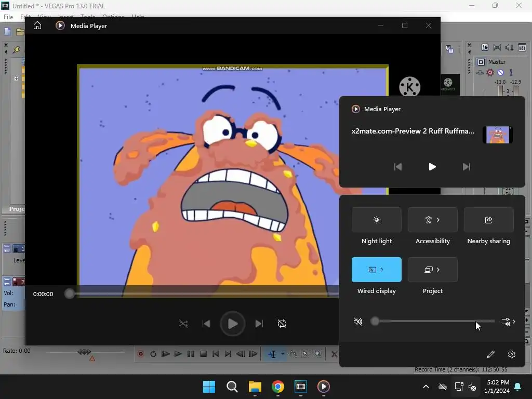This screenshot has height=399, width=532.
Task: Go to Start in VEGAS transport toolbar
Action: [216, 354]
